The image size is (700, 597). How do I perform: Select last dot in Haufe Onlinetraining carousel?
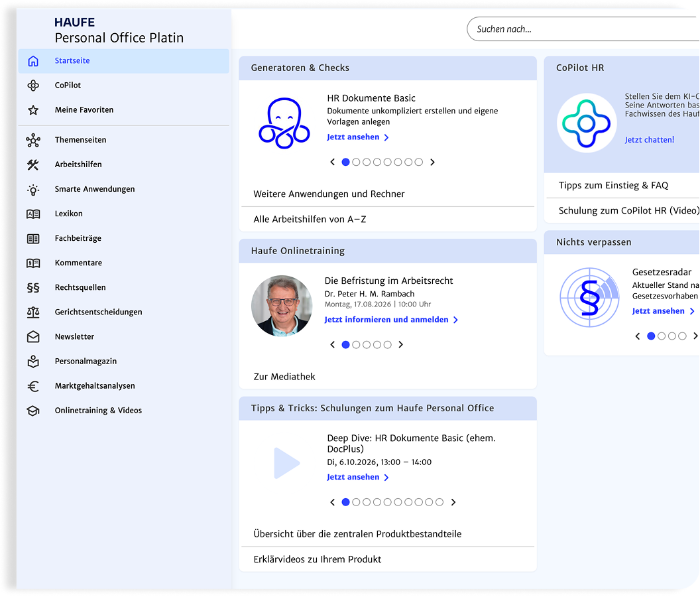click(388, 344)
